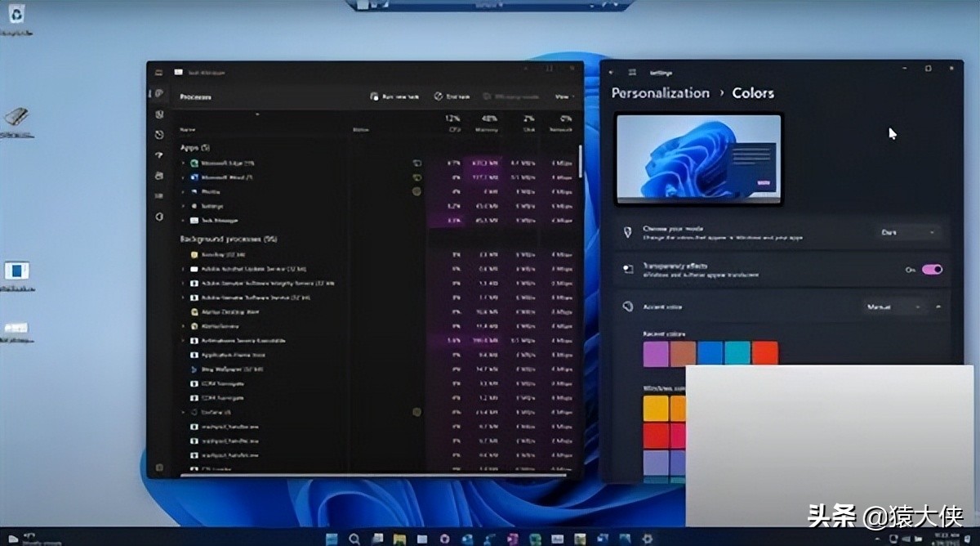Screen dimensions: 980x546
Task: Sort processes by Status column header
Action: (x=361, y=130)
